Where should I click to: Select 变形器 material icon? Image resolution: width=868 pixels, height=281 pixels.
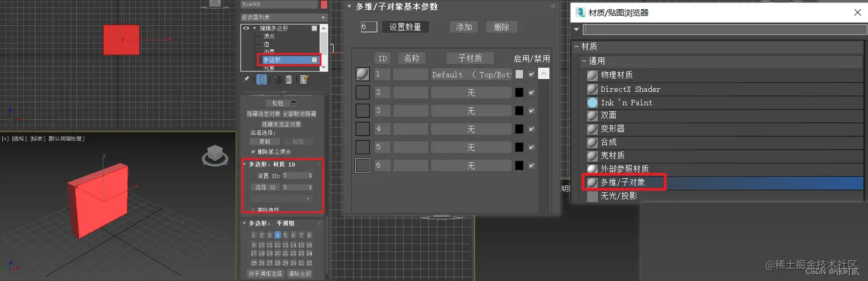pos(592,129)
